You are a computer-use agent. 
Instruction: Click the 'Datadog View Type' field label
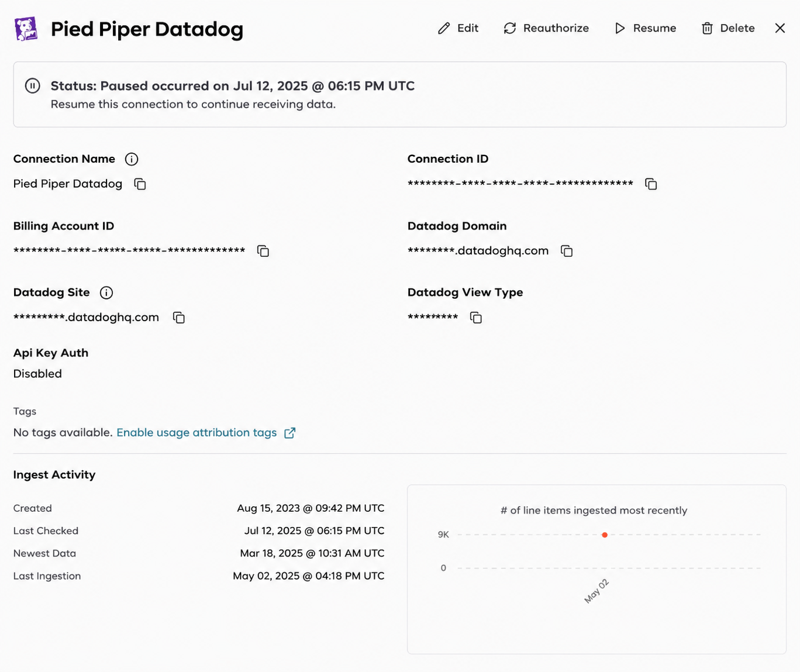[465, 292]
